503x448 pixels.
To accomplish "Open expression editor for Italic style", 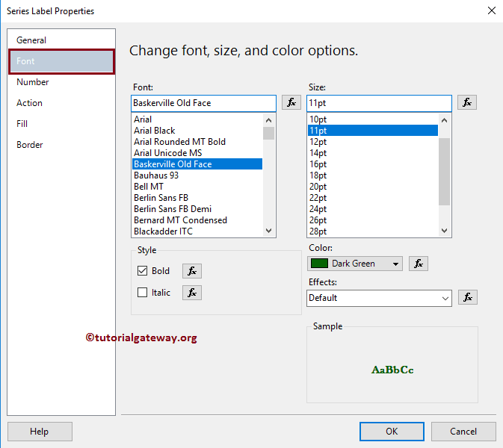I will tap(192, 293).
